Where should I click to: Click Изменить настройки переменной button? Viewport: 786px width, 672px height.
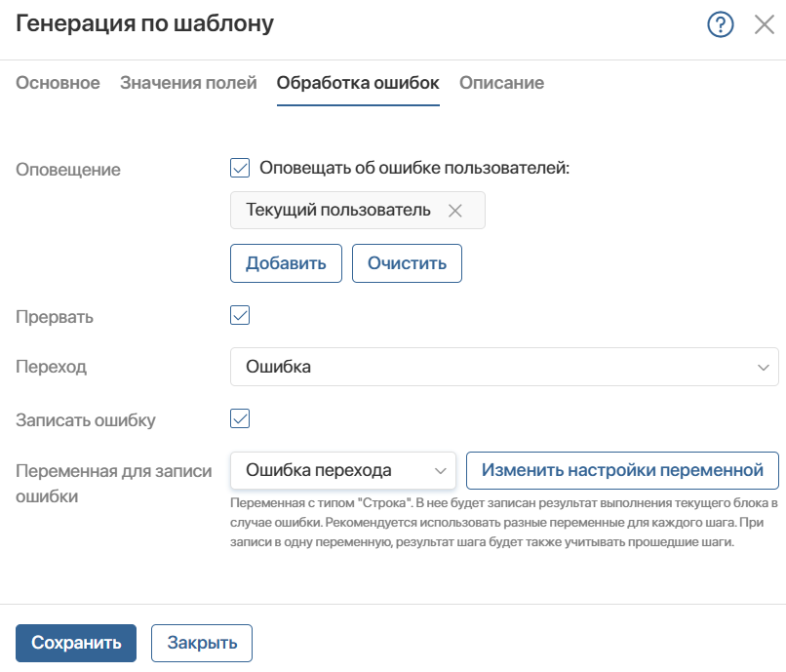coord(622,470)
